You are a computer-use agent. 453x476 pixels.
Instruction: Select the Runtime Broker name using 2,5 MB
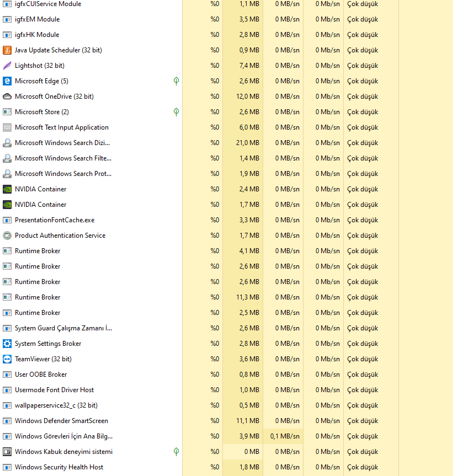(x=38, y=313)
